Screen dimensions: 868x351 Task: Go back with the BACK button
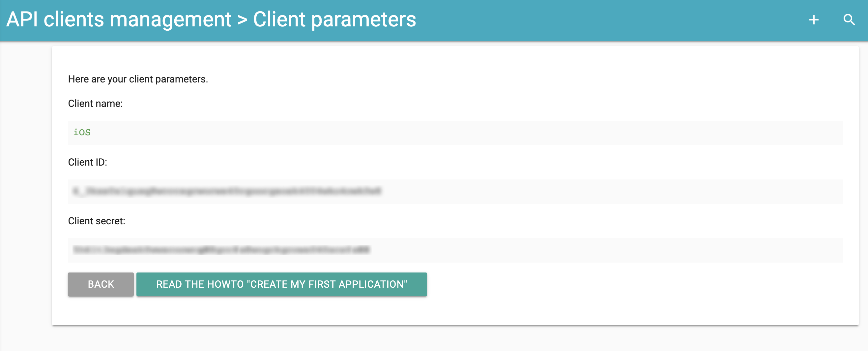pyautogui.click(x=101, y=284)
